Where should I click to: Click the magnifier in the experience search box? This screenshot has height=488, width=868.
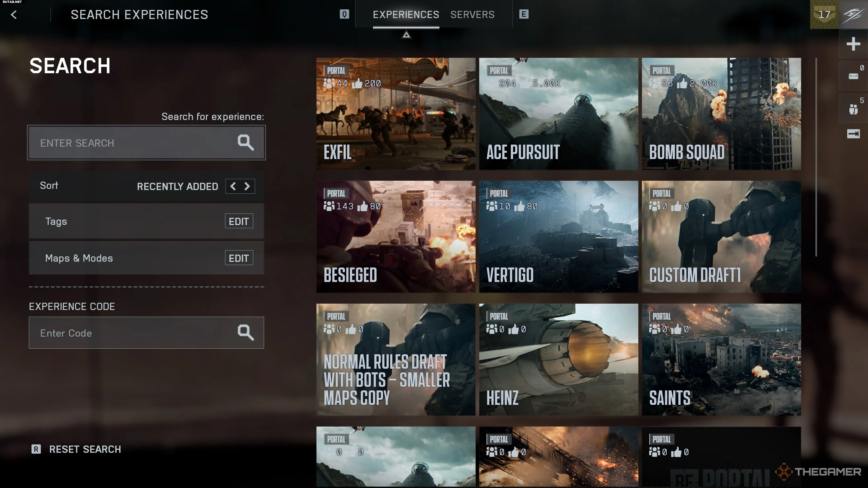point(245,143)
